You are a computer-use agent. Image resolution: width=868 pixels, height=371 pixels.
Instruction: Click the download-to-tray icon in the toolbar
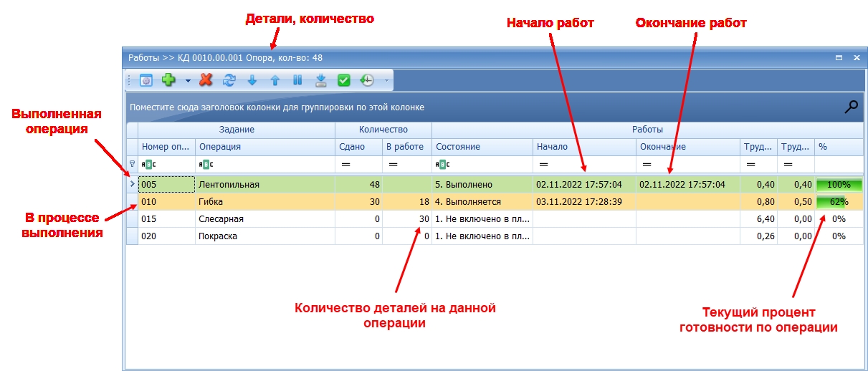320,81
